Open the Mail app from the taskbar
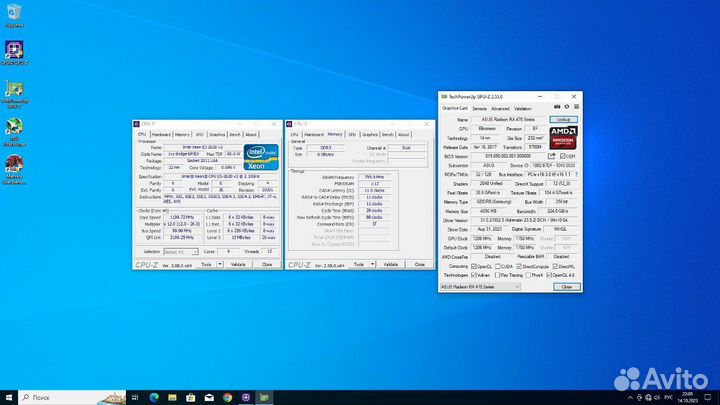The image size is (720, 405). tap(209, 397)
